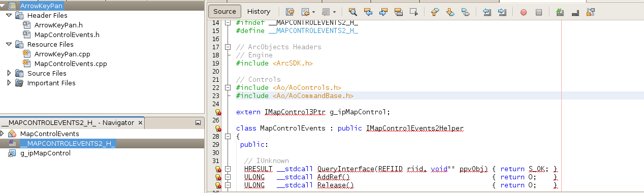Screen dimensions: 644x193
Task: Select the Resource Files folder row
Action: [x=50, y=44]
